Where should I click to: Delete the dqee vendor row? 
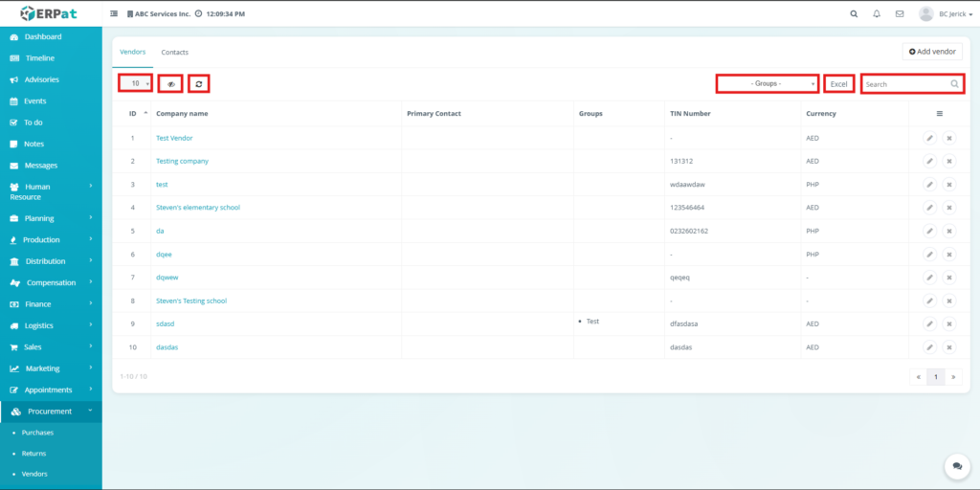(x=948, y=255)
